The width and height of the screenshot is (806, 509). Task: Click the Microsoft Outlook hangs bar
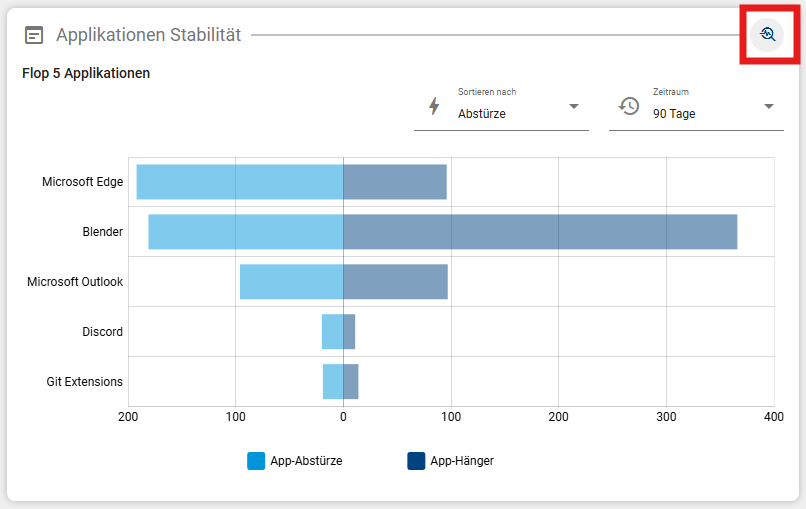click(395, 282)
